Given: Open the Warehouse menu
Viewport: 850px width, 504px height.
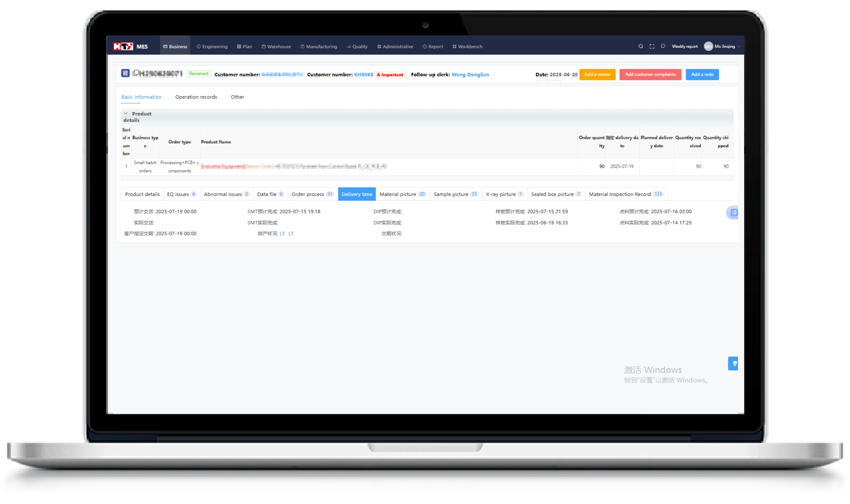Looking at the screenshot, I should pyautogui.click(x=276, y=46).
